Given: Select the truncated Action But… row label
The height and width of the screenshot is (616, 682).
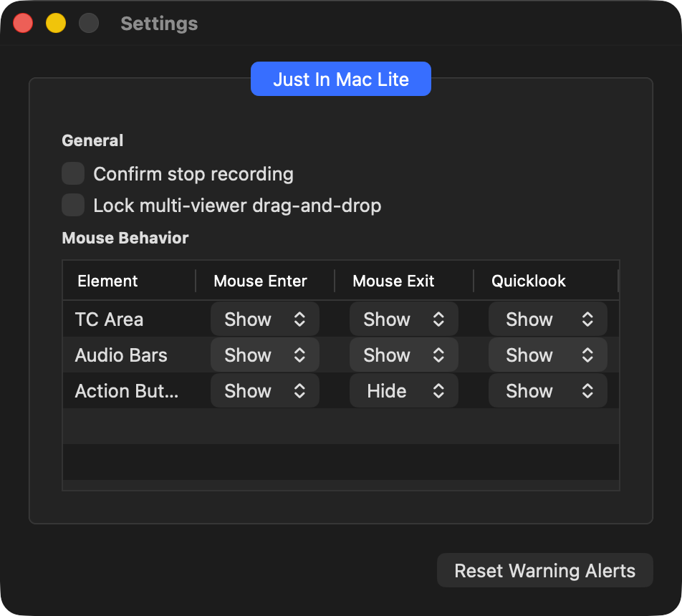Looking at the screenshot, I should [x=127, y=390].
